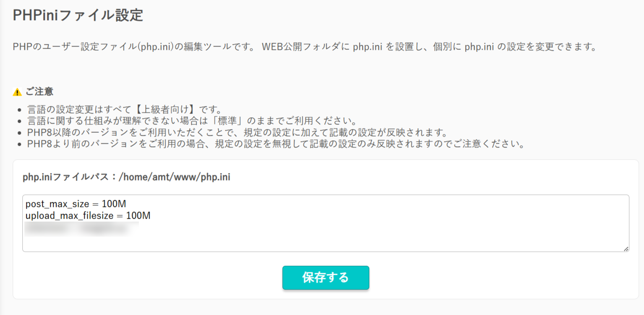The image size is (644, 315).
Task: Click the 「標準」のままでご利用ください bullet note
Action: coord(191,122)
